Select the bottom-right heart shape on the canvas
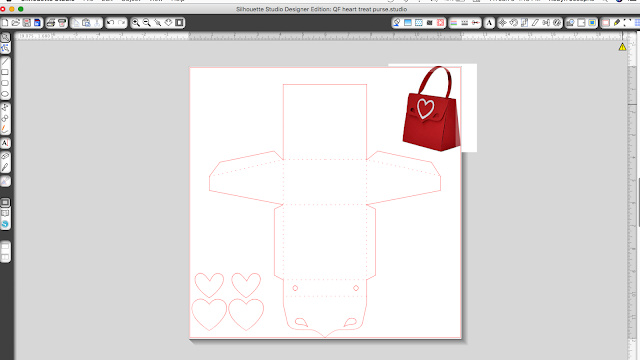The image size is (640, 360). [x=246, y=314]
